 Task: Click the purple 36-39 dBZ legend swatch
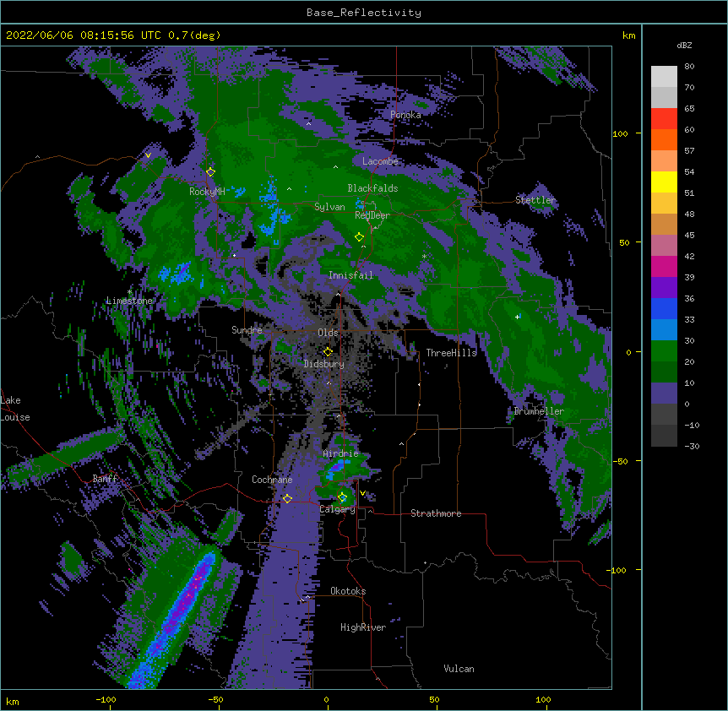664,288
